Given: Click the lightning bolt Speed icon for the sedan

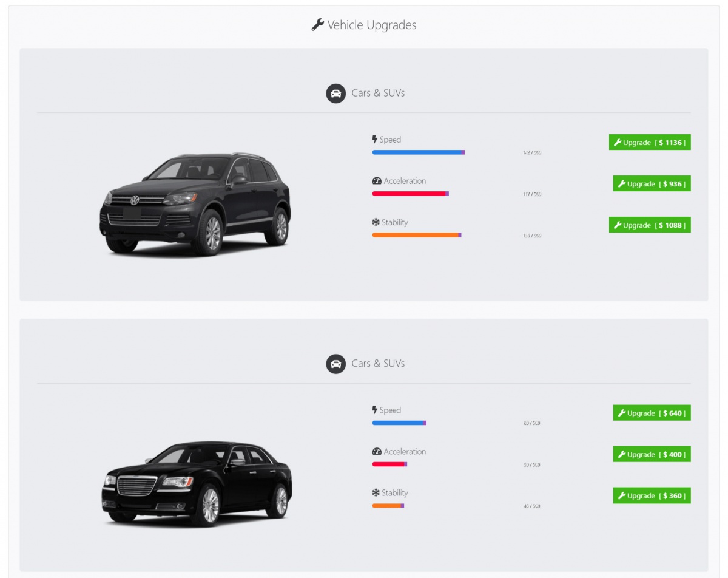Looking at the screenshot, I should 375,410.
